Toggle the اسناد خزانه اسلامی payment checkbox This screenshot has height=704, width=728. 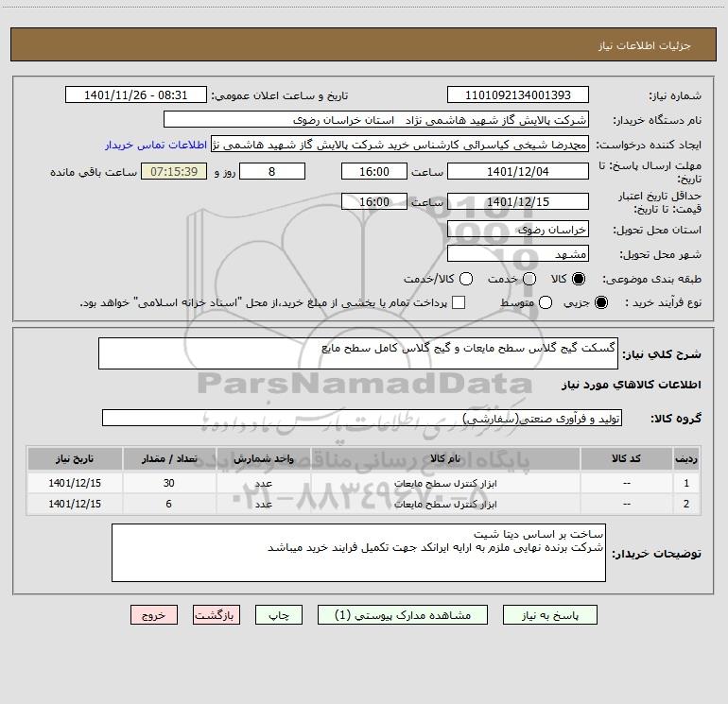(x=459, y=302)
